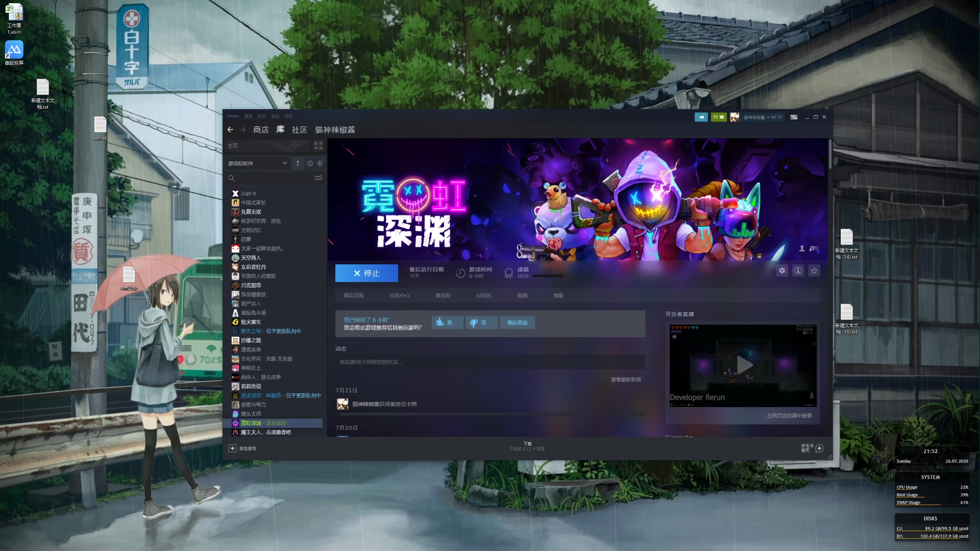Toggle the ready-to-play filter icon
980x551 pixels.
point(320,164)
